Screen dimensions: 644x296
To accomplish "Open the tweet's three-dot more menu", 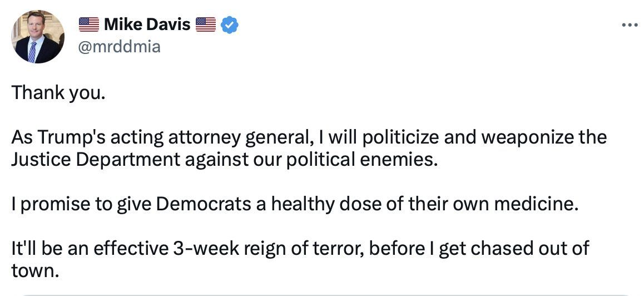I will point(630,25).
